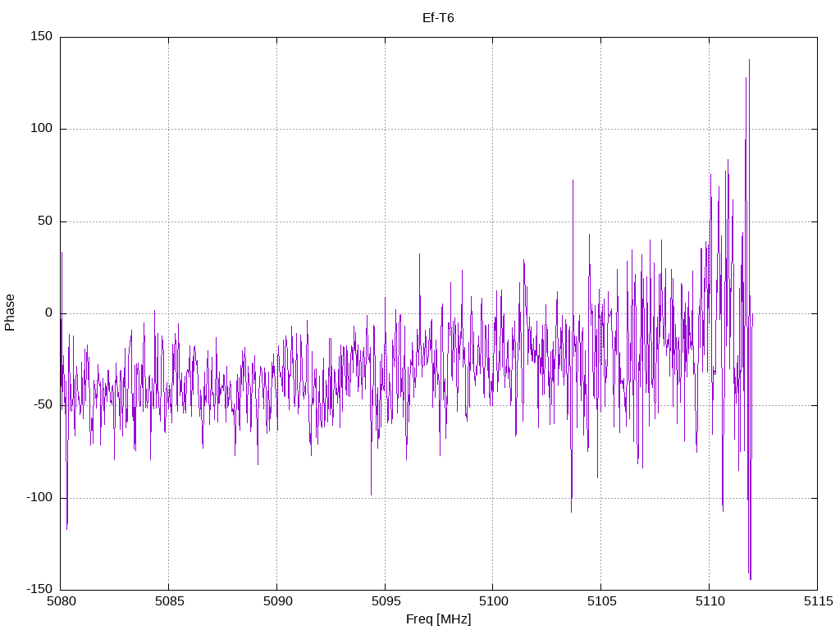840x630 pixels.
Task: Click the 50 y-axis tick label
Action: pos(45,221)
